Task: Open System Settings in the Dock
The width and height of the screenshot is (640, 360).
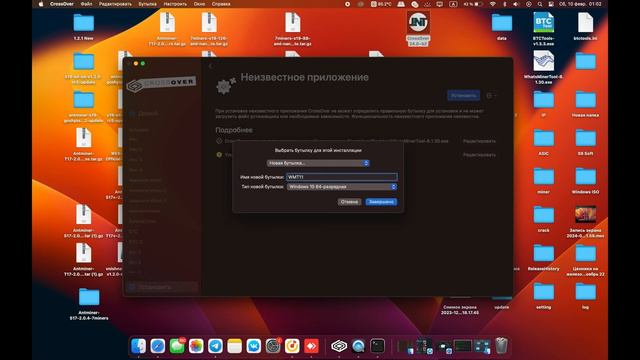Action: coord(273,346)
